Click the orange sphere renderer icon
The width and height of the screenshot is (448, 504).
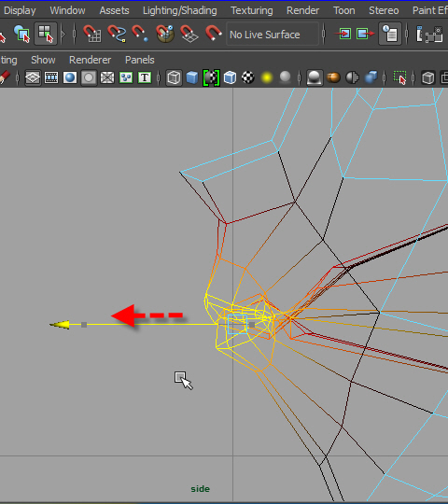click(x=333, y=77)
